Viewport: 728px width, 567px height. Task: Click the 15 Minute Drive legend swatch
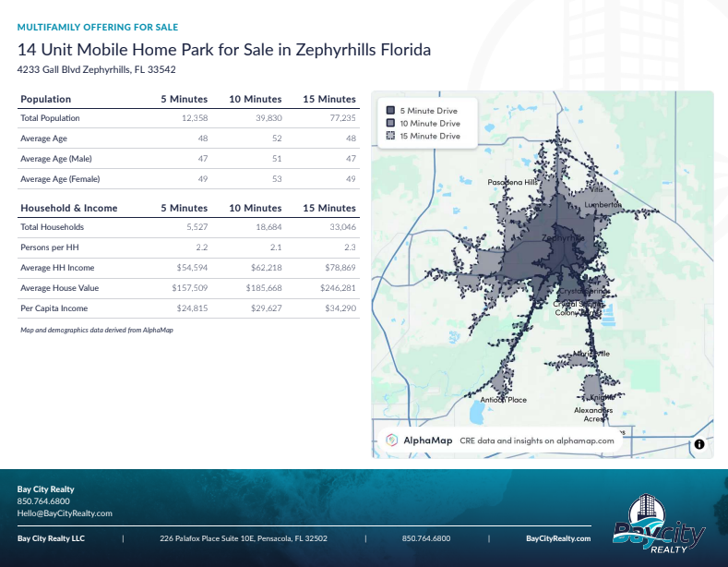[390, 136]
